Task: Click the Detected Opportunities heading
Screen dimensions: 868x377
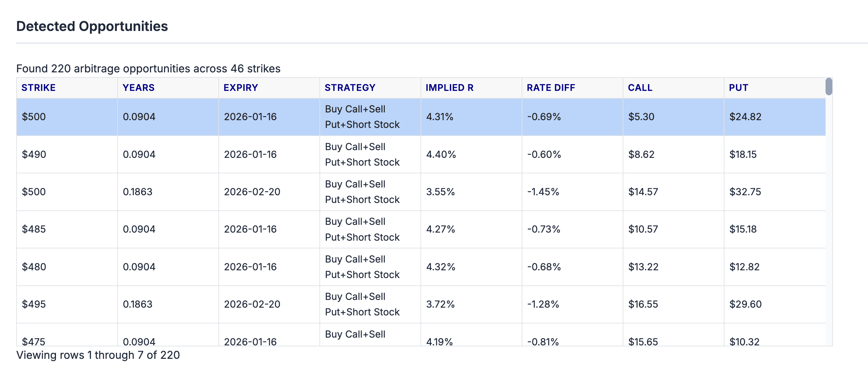Action: [x=92, y=26]
